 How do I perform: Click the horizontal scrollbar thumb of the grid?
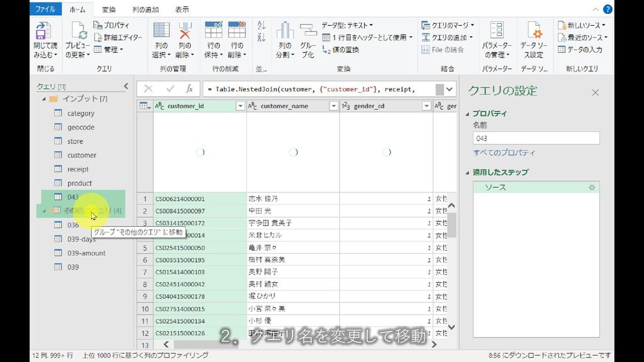(206, 344)
